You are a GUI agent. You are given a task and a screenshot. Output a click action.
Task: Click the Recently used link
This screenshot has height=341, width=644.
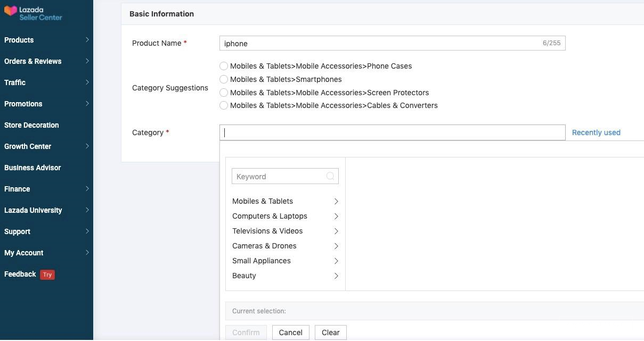tap(596, 132)
